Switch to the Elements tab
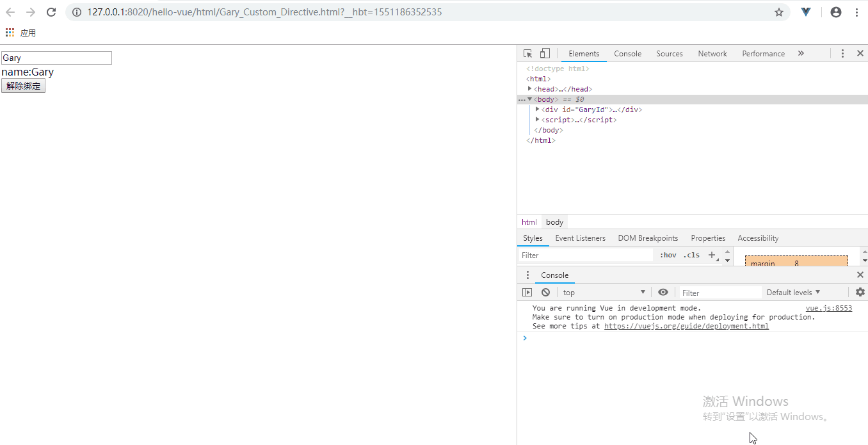Image resolution: width=868 pixels, height=445 pixels. 584,54
